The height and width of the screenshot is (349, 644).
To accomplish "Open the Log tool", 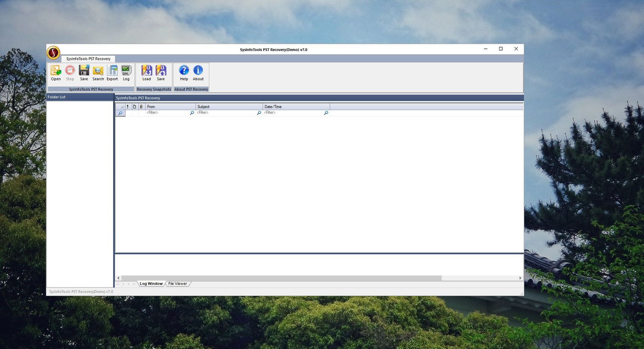I will tap(126, 73).
